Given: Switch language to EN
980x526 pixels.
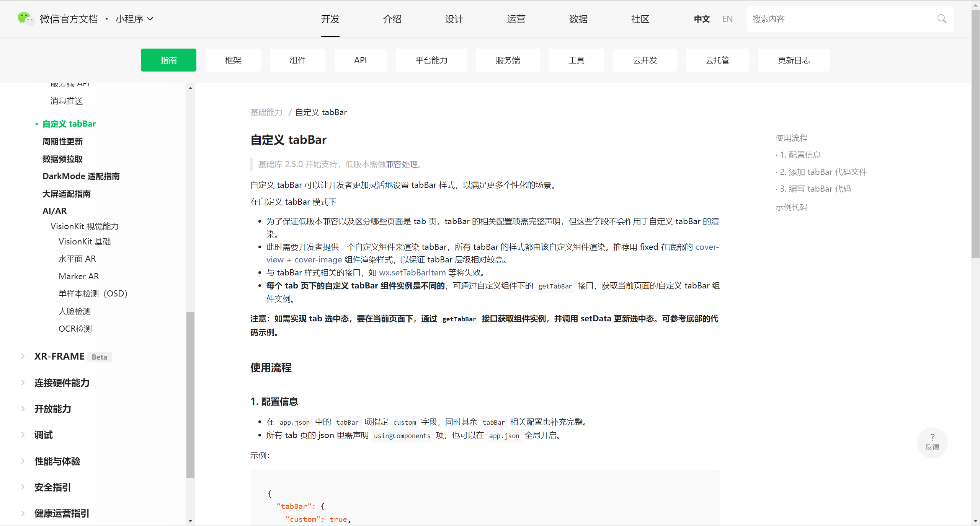Looking at the screenshot, I should click(x=727, y=19).
